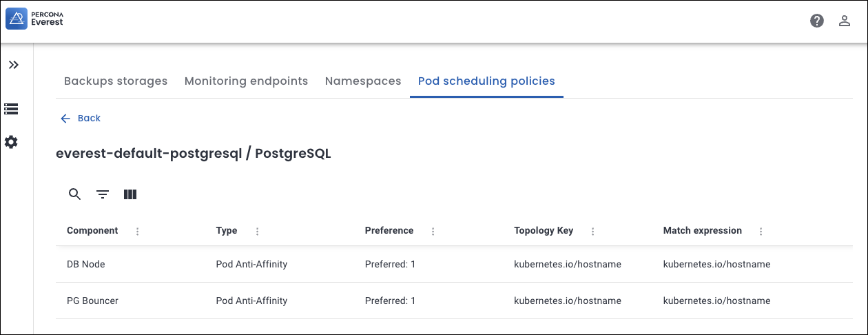868x335 pixels.
Task: Open the user profile icon
Action: coord(845,21)
